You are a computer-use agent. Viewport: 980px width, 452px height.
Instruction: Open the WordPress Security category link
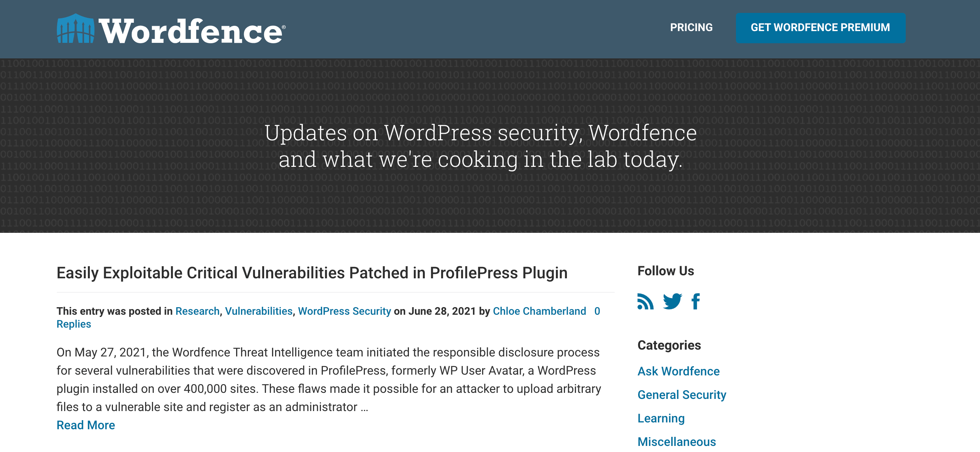(x=344, y=311)
